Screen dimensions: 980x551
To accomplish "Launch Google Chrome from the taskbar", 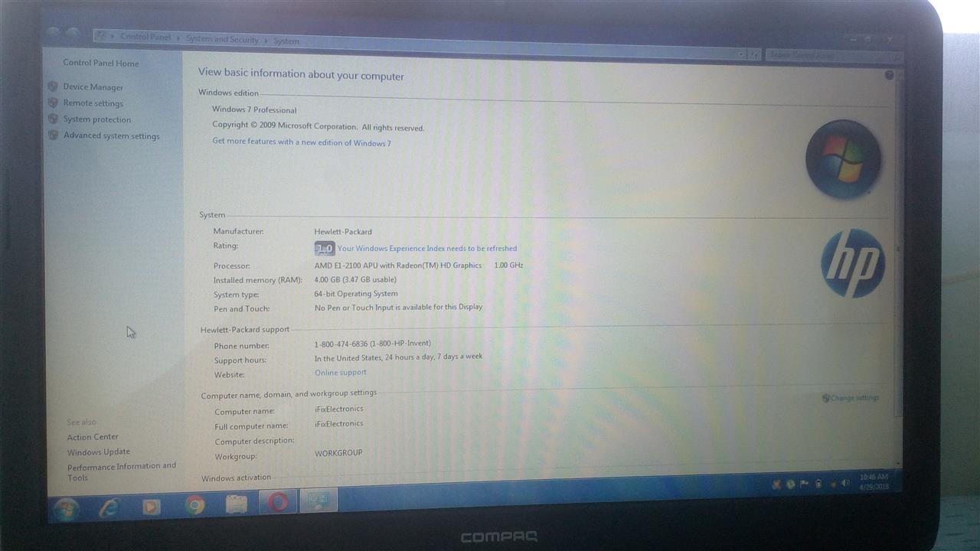I will pos(194,505).
